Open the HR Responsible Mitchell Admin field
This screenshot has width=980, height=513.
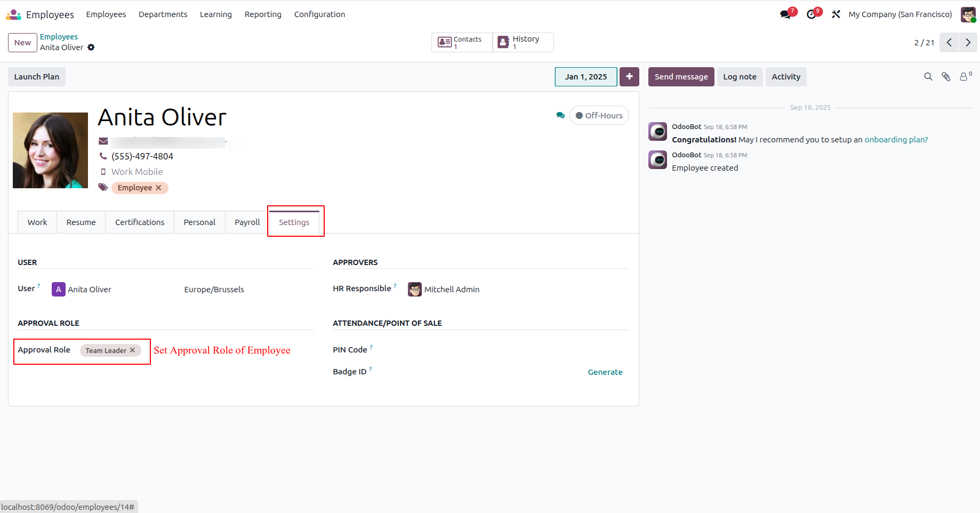451,290
